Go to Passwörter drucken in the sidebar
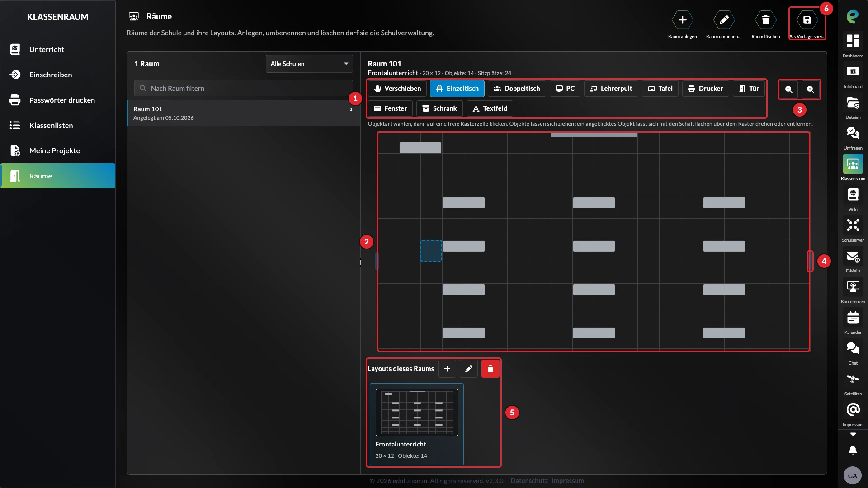The width and height of the screenshot is (868, 488). [x=58, y=100]
